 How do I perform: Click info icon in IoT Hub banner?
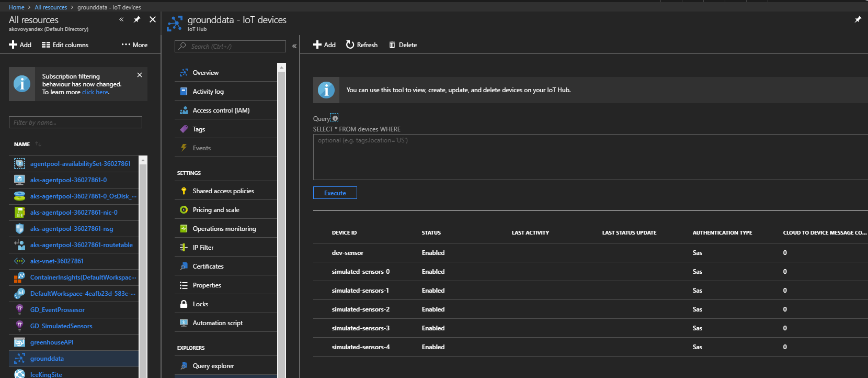326,90
